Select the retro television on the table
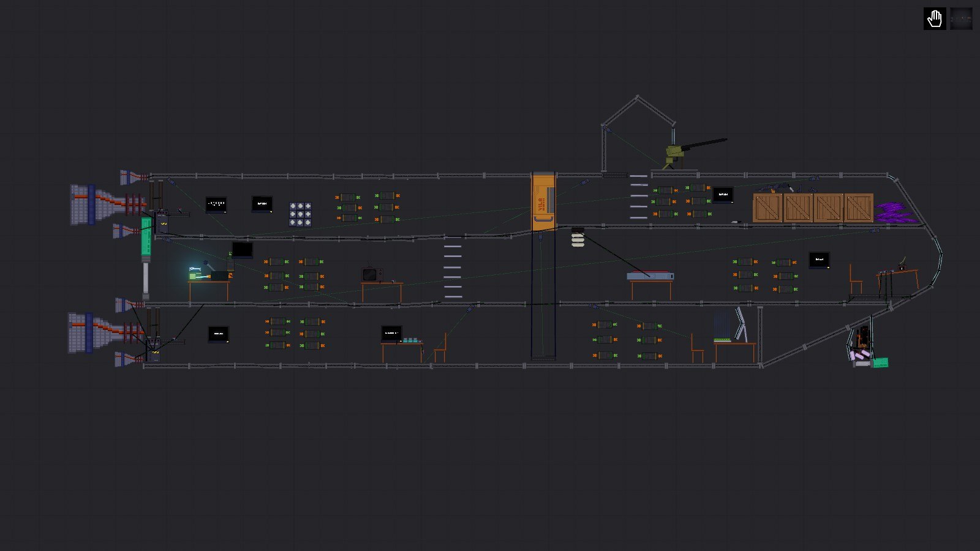The height and width of the screenshot is (551, 980). pos(372,274)
